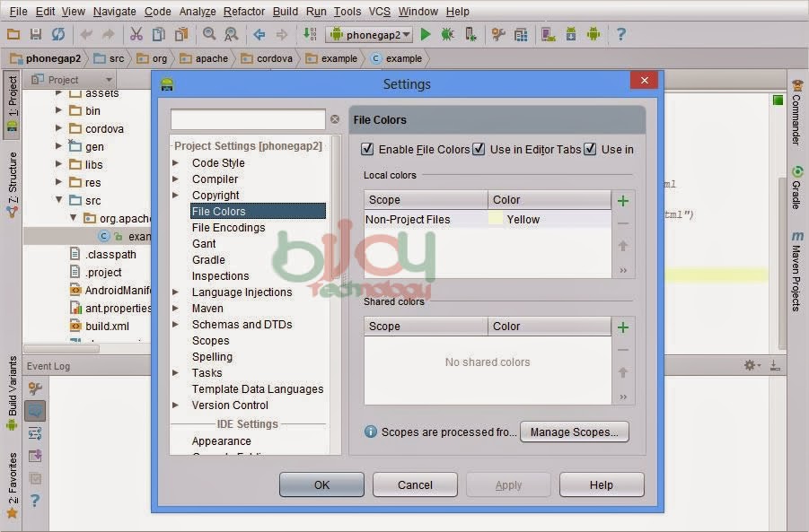Image resolution: width=809 pixels, height=532 pixels.
Task: Click the Open folder toolbar icon
Action: coord(13,34)
